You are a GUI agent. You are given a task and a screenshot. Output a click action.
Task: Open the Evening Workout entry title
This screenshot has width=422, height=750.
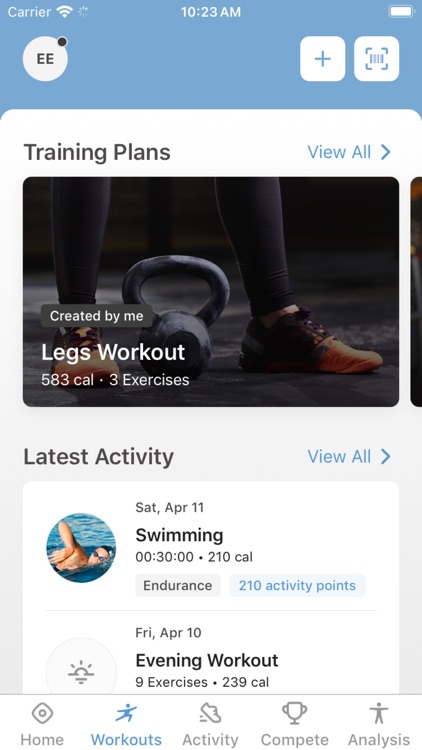click(x=207, y=661)
